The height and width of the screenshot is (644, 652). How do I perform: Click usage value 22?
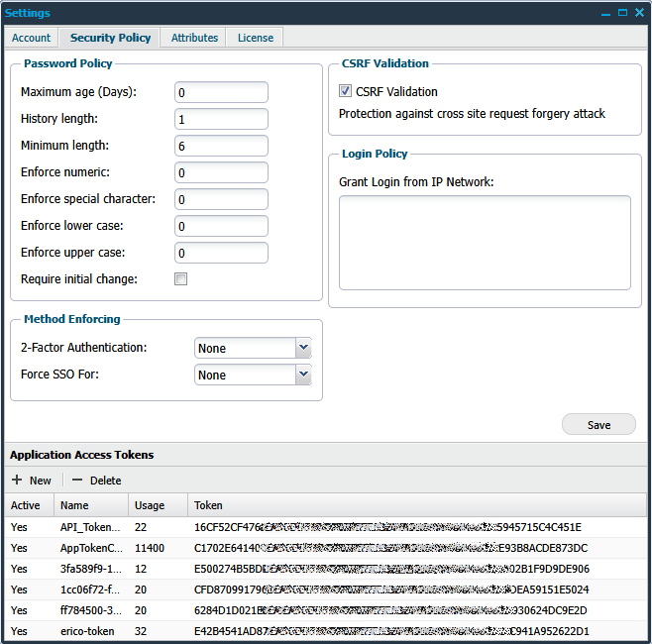click(x=141, y=527)
